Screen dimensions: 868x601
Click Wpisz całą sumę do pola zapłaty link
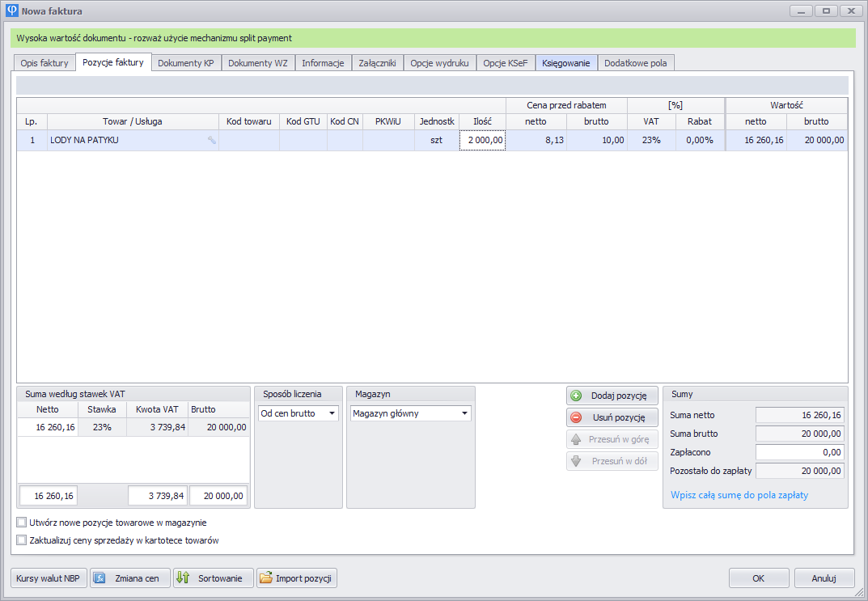(739, 495)
